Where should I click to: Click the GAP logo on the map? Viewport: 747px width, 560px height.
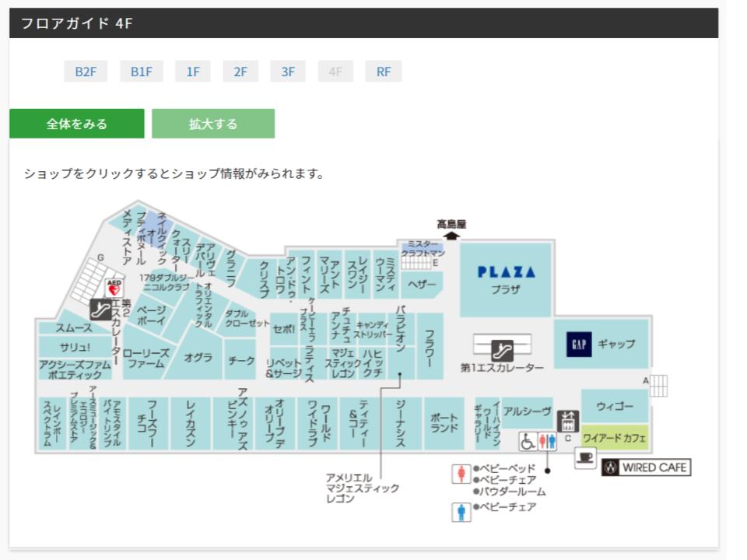pos(579,345)
